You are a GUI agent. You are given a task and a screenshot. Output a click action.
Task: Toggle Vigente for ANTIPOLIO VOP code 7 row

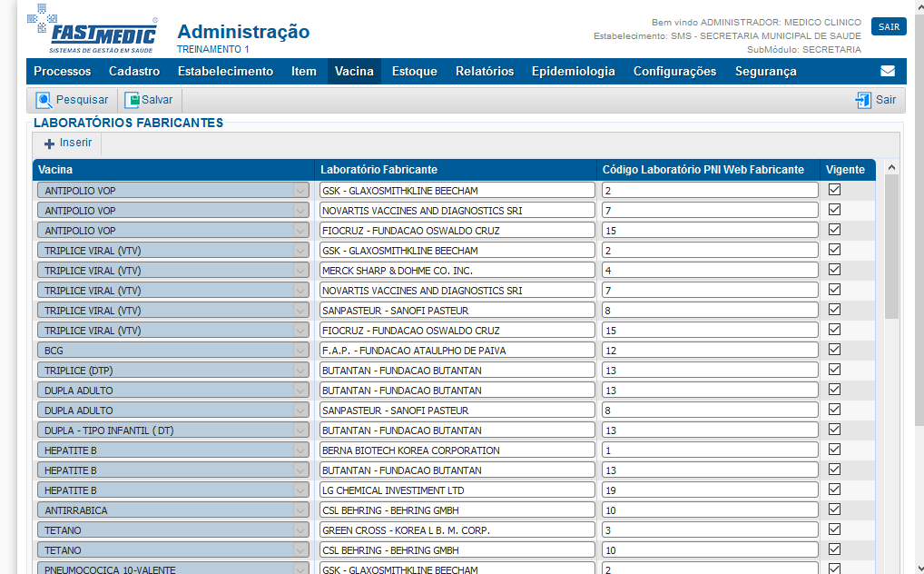point(834,210)
